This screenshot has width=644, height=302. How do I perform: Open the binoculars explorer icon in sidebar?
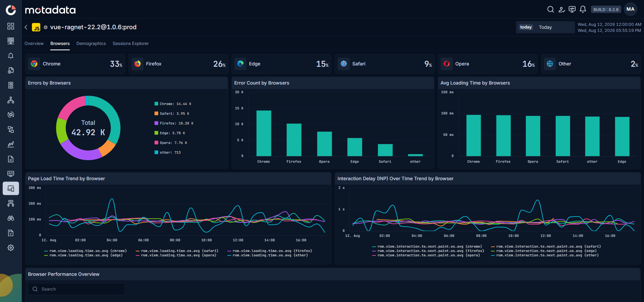click(11, 218)
